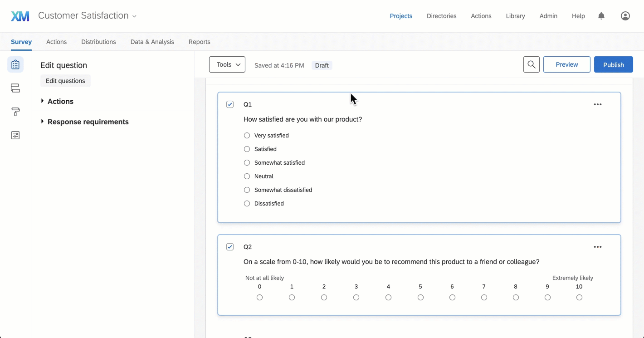Open Library in the top navigation
The height and width of the screenshot is (338, 644).
pyautogui.click(x=515, y=16)
